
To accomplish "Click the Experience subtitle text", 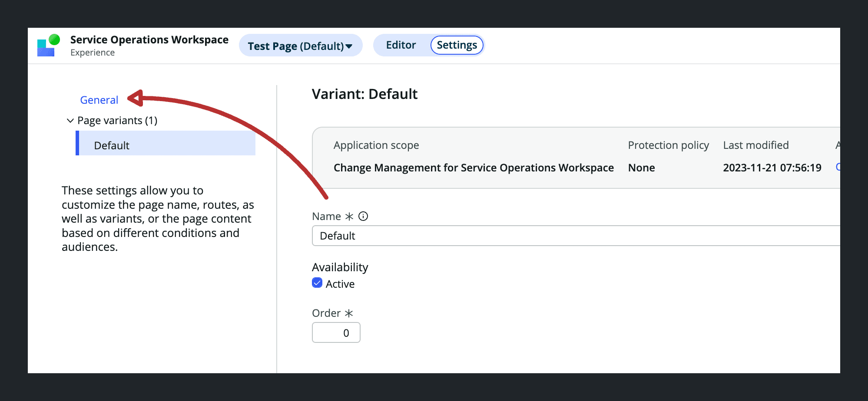I will (x=93, y=53).
